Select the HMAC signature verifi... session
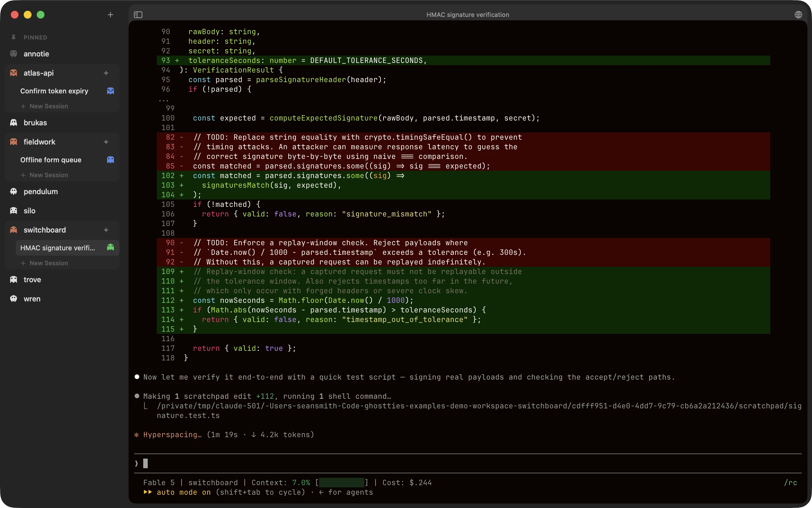812x508 pixels. point(67,248)
